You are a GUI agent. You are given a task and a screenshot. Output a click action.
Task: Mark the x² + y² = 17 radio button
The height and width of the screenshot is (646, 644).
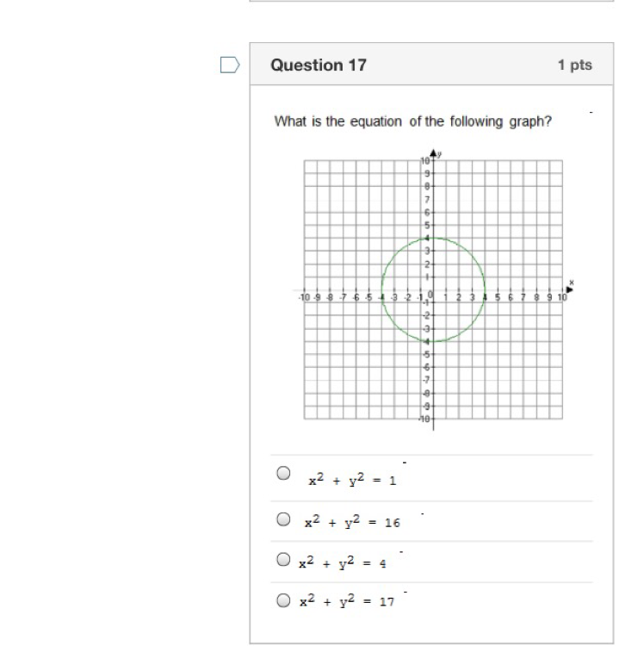point(283,600)
